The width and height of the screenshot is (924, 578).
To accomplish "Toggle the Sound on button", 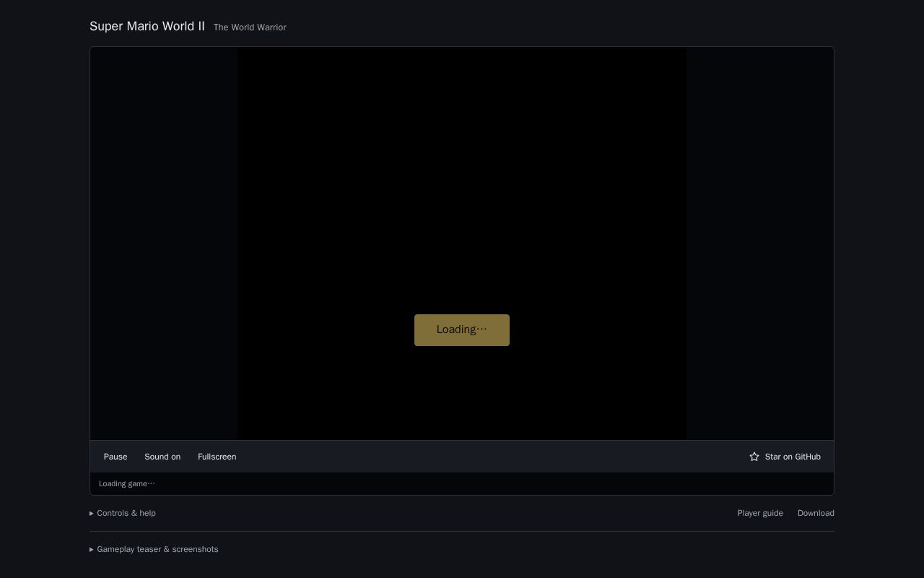I will point(162,457).
